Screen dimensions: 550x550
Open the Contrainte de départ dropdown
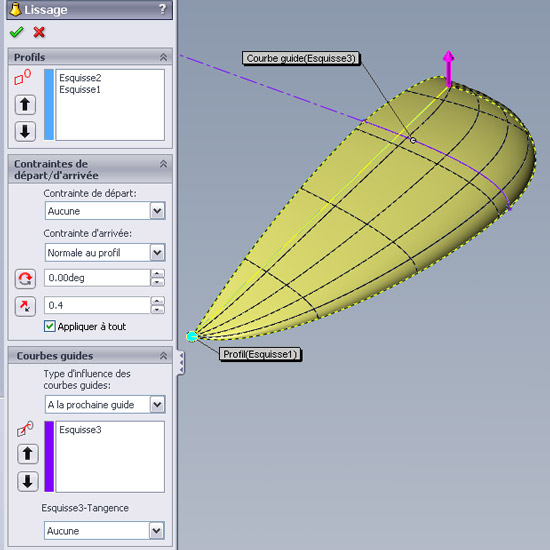coord(157,211)
